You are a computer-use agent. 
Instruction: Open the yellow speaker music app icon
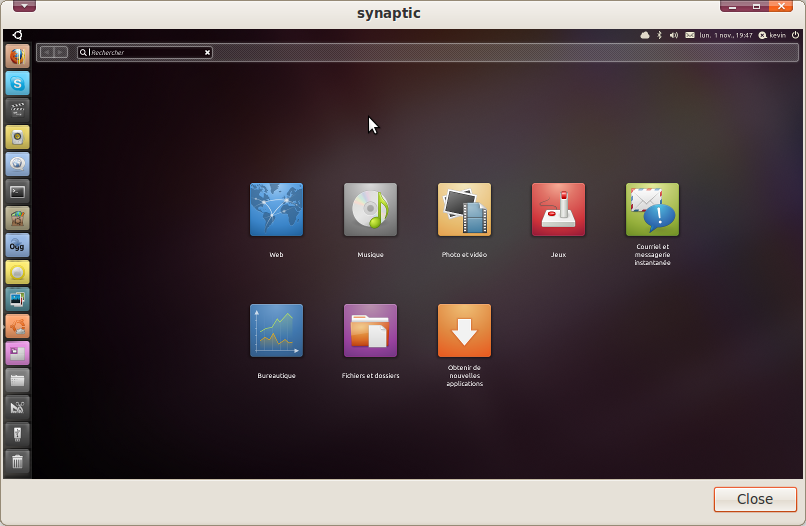click(x=17, y=137)
